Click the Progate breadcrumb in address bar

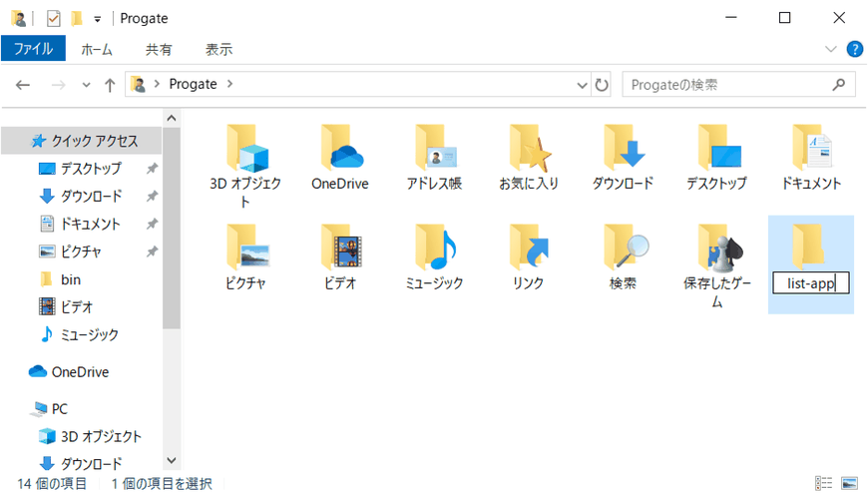(193, 84)
